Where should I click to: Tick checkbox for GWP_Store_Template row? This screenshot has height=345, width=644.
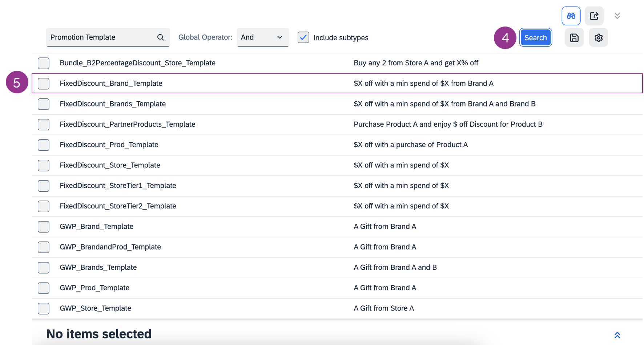click(x=44, y=308)
